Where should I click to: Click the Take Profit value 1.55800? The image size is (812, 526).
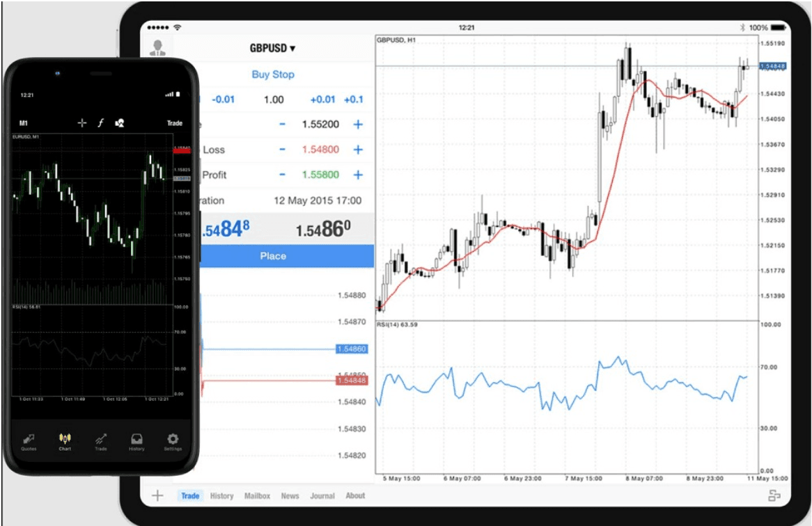pos(320,175)
